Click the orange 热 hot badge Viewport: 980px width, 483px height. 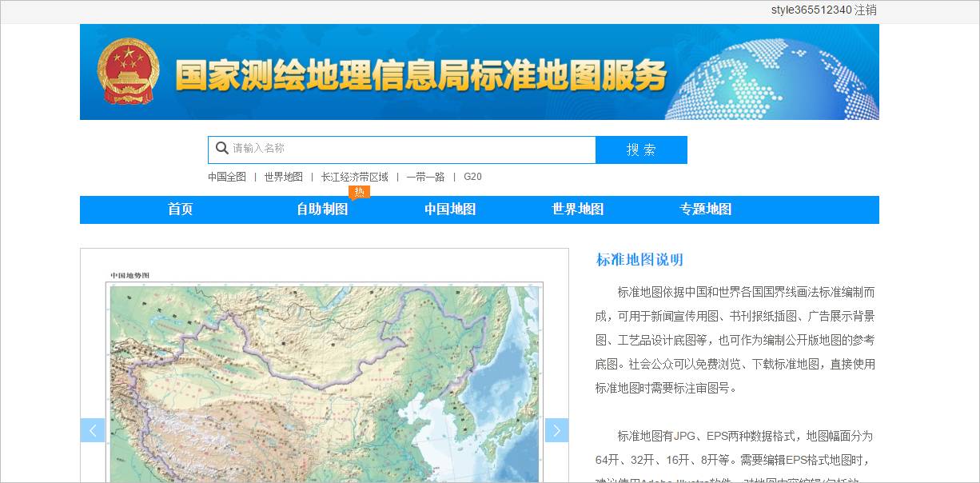pos(359,192)
